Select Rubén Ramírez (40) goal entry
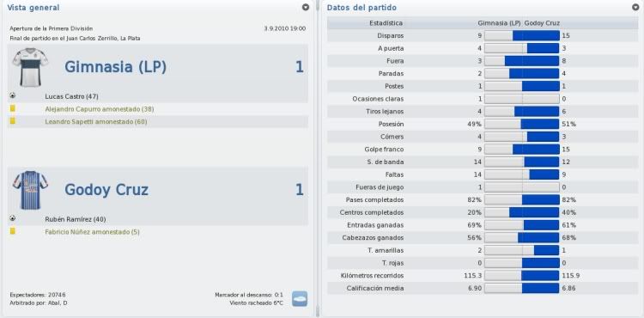This screenshot has width=644, height=318. click(x=76, y=219)
